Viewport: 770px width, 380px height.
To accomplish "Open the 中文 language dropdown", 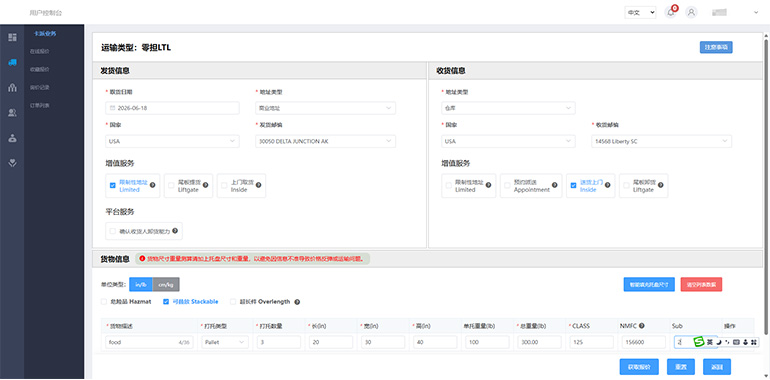I will [x=640, y=13].
